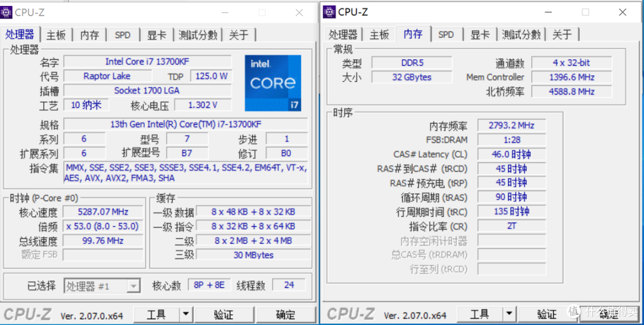644x325 pixels.
Task: Click the multiplier x 53.0 (8.0 - 53.0)
Action: point(103,227)
